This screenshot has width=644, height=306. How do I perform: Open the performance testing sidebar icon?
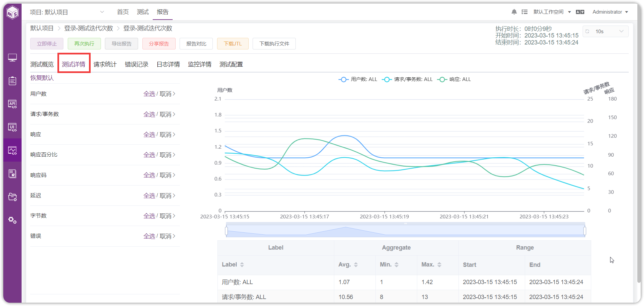12,150
